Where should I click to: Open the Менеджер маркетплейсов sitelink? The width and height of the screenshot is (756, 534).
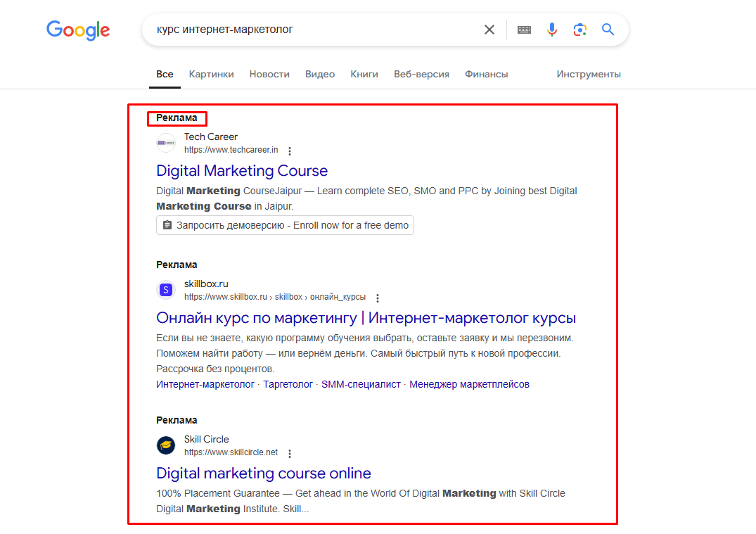pos(469,384)
